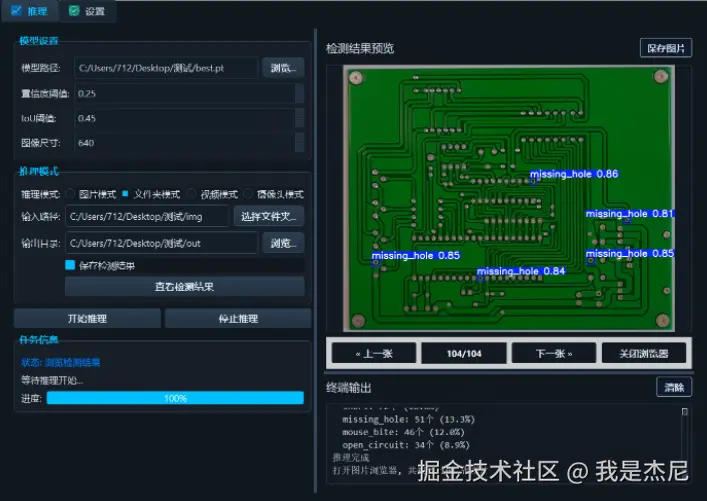
Task: Go to previous image with 上一张
Action: coord(371,353)
